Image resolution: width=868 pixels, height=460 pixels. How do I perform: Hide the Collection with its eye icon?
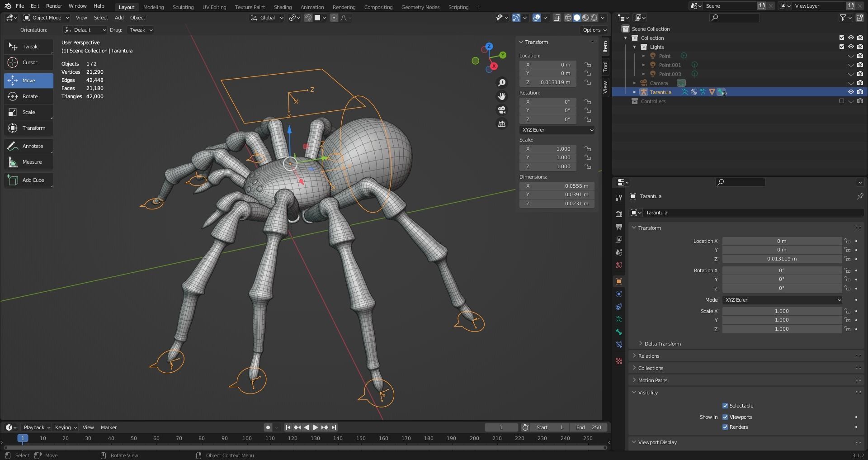tap(851, 38)
